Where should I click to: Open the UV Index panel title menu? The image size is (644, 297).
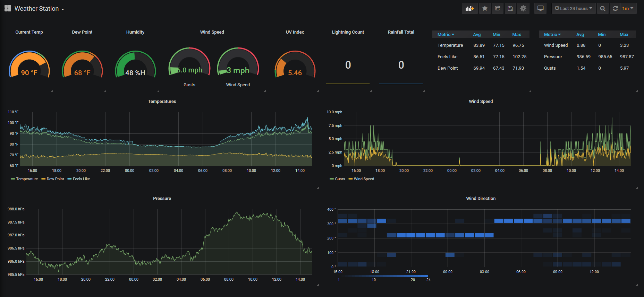click(x=295, y=32)
